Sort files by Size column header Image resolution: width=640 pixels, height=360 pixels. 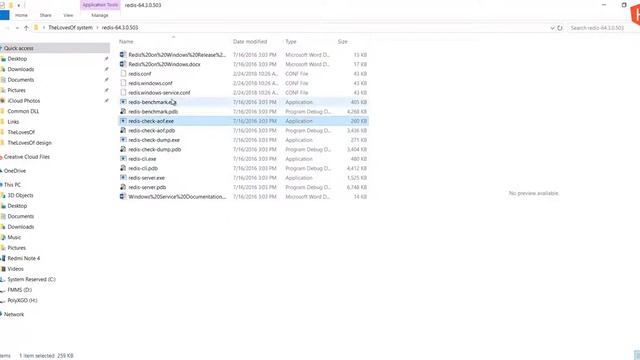tap(342, 42)
